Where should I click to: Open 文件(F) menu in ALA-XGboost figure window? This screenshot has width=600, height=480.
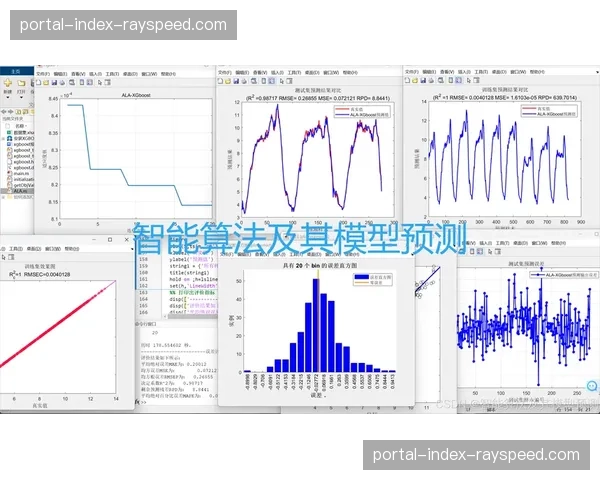pos(43,74)
